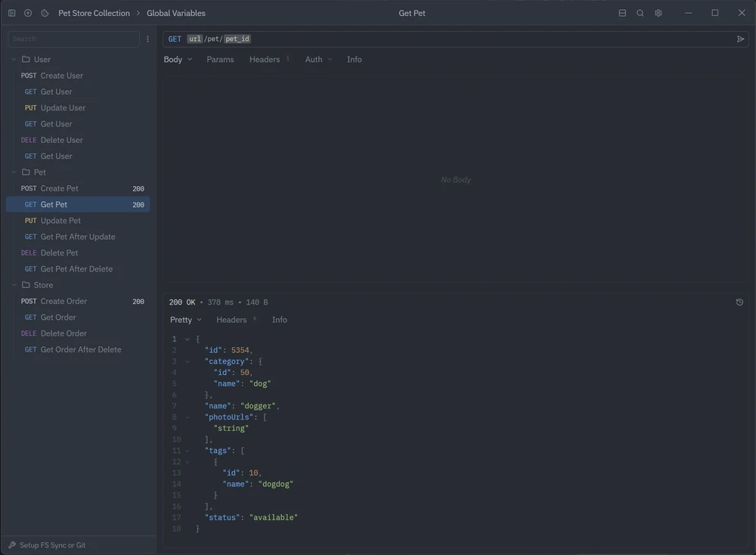Image resolution: width=756 pixels, height=555 pixels.
Task: Click the Pet Store Collection breadcrumb
Action: [x=94, y=13]
